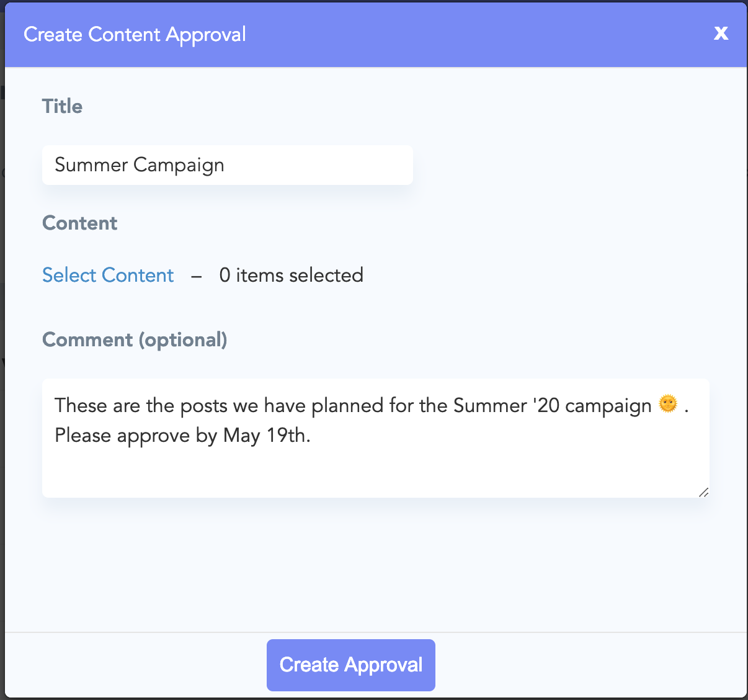748x700 pixels.
Task: Click the word "campaign" before the sun emoji
Action: point(608,406)
